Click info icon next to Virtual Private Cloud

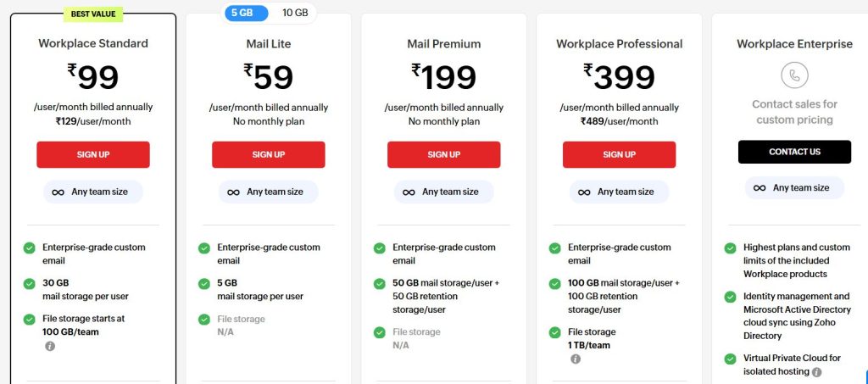pos(816,372)
